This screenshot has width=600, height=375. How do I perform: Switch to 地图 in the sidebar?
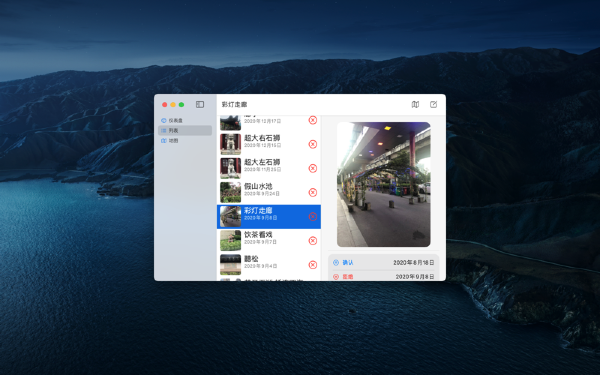coord(185,140)
